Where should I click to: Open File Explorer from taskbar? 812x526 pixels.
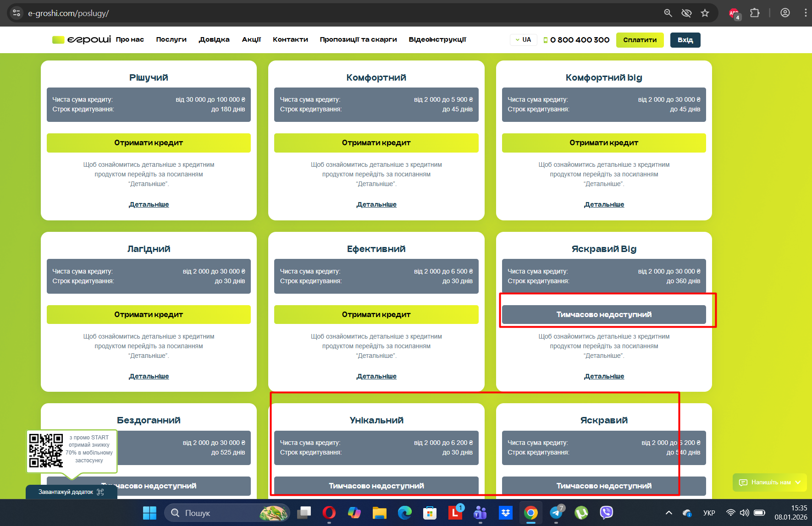[379, 513]
